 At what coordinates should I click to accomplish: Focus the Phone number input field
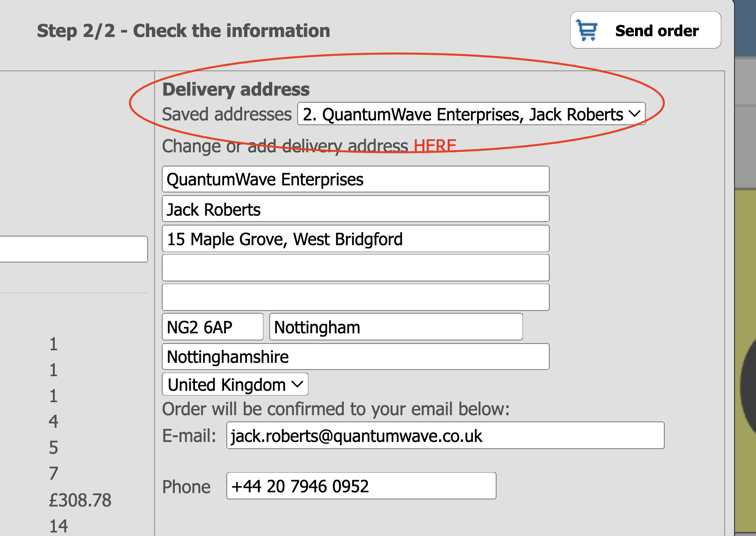pyautogui.click(x=361, y=486)
